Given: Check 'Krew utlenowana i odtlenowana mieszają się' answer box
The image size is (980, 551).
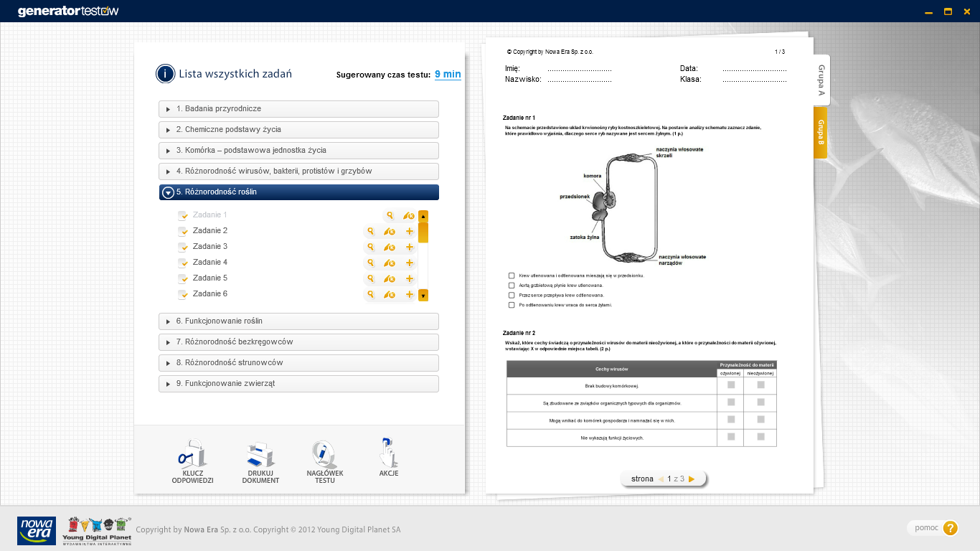Looking at the screenshot, I should click(512, 275).
